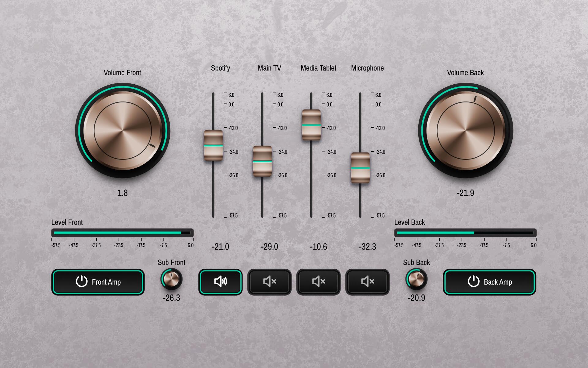Screen dimensions: 588x368
Task: Unmute the Main TV channel
Action: point(269,282)
